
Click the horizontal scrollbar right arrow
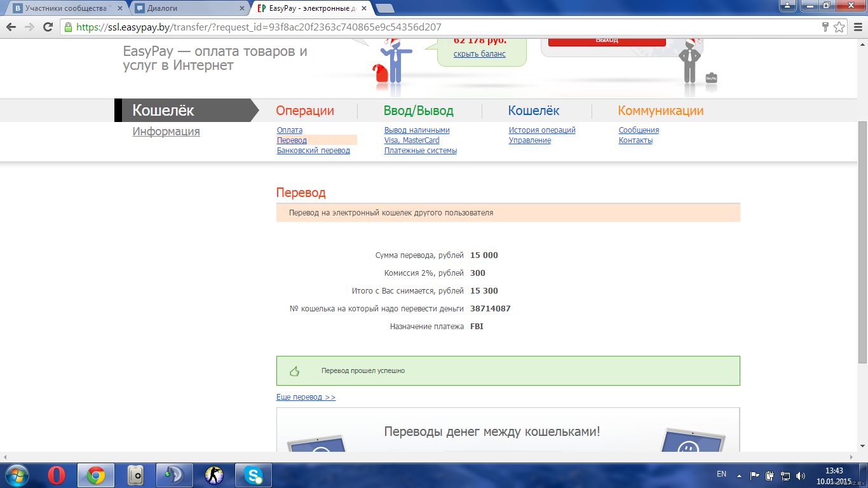[x=852, y=456]
